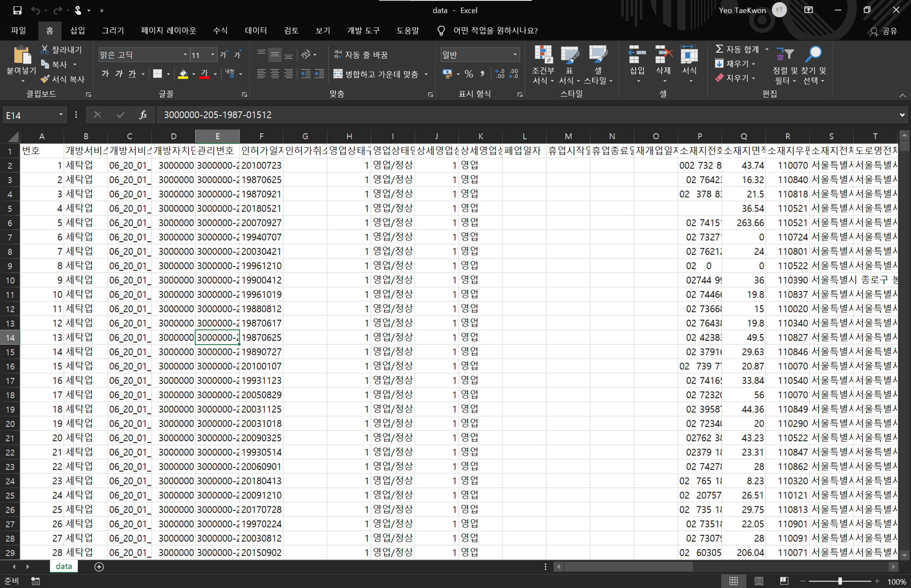
Task: Apply the yellow fill color swatch
Action: 183,74
